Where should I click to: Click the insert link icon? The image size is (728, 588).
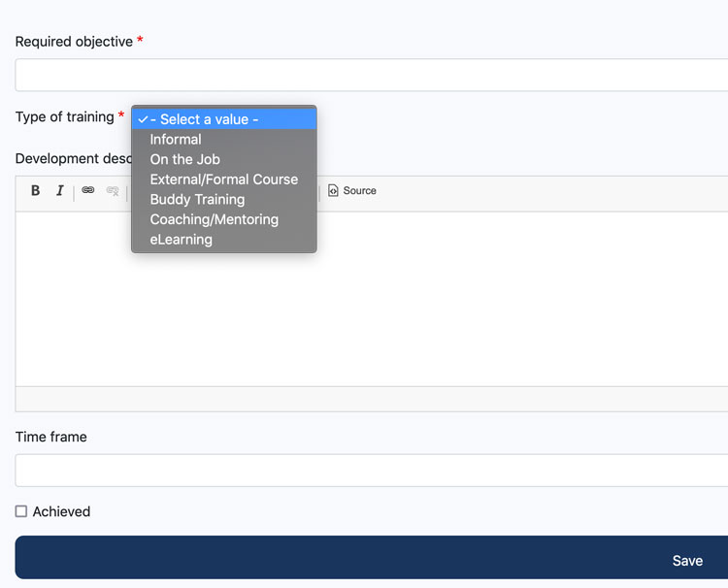pos(88,191)
